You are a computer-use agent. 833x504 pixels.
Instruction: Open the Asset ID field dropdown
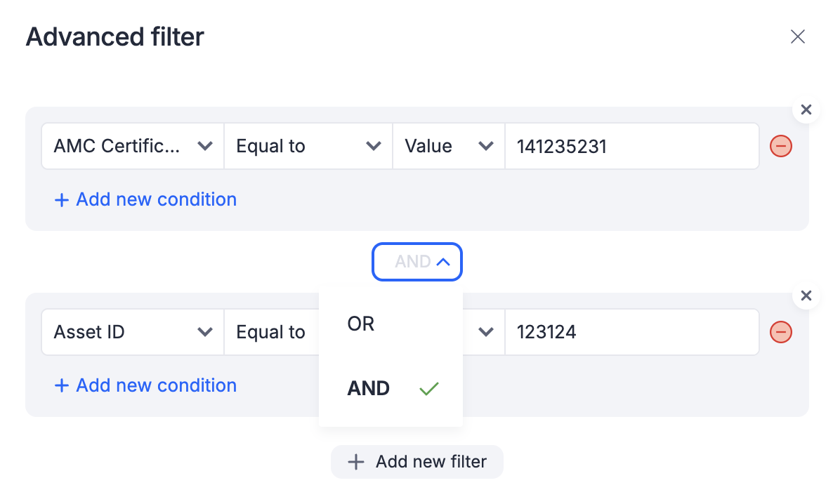pyautogui.click(x=133, y=332)
